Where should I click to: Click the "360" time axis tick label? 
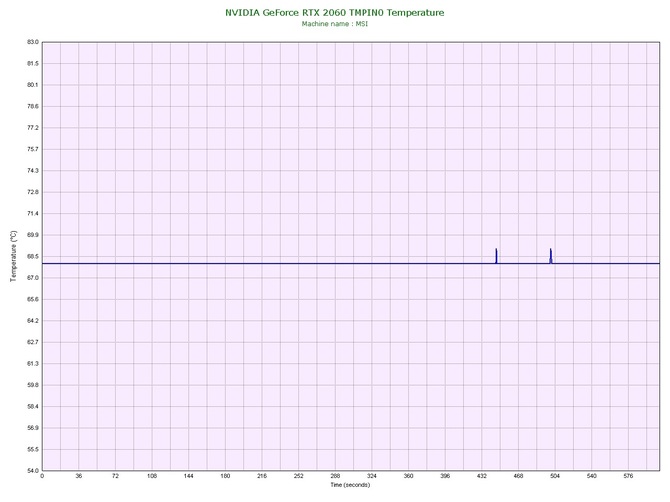tap(408, 476)
